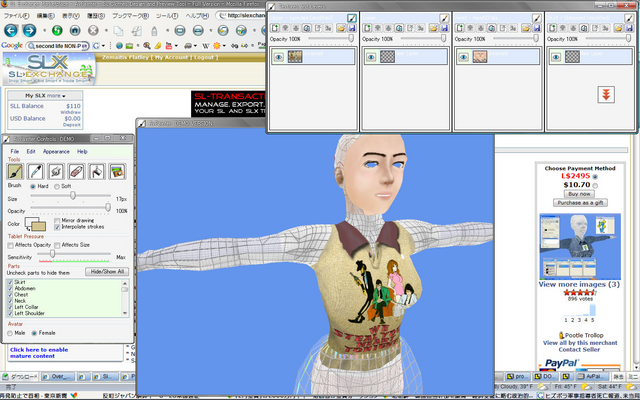Open a texture file in the Upper panel
The height and width of the screenshot is (400, 640).
(x=341, y=28)
